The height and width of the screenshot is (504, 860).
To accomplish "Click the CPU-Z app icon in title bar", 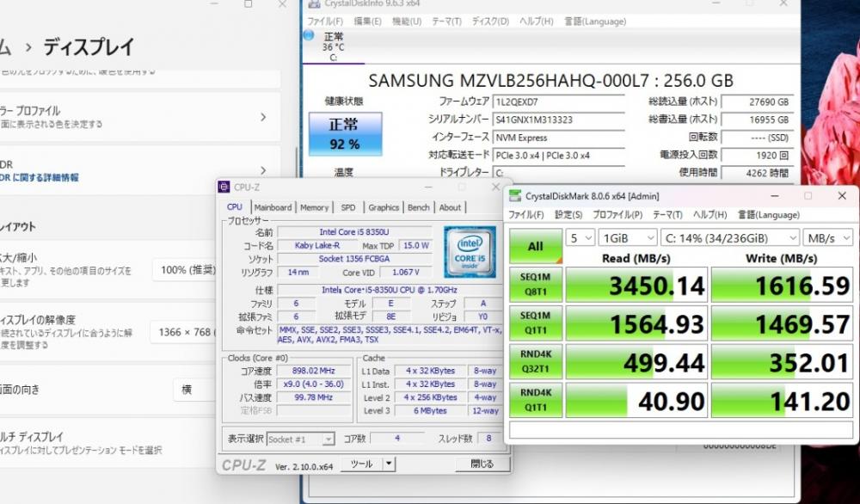I will point(224,187).
